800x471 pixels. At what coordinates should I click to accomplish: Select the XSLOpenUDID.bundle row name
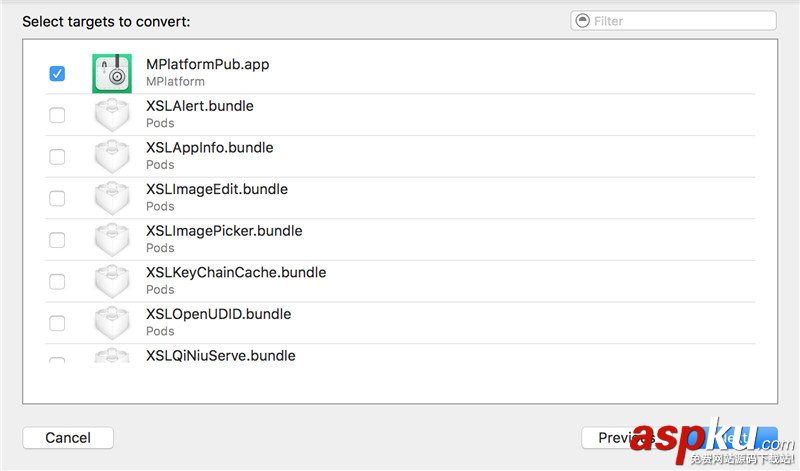[x=218, y=314]
